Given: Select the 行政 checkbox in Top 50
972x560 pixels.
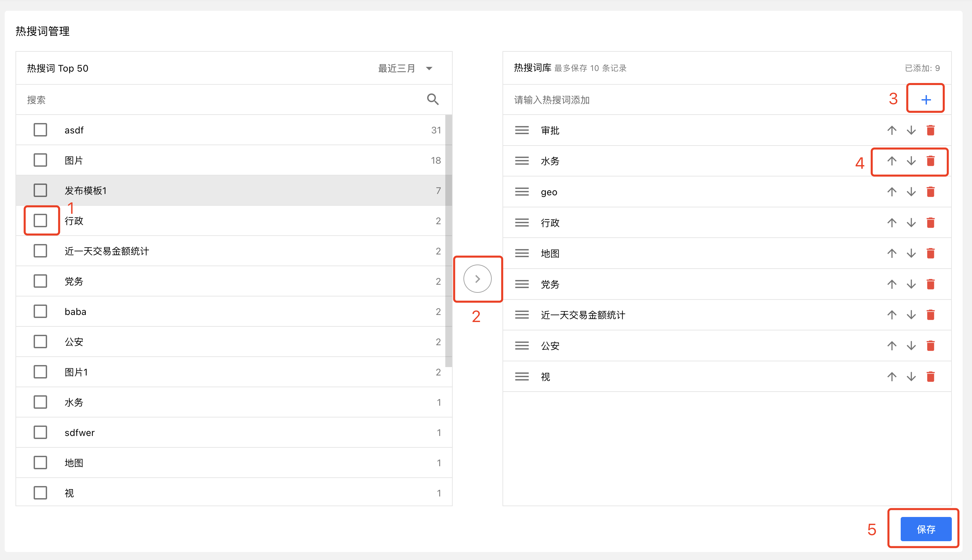Looking at the screenshot, I should [x=40, y=221].
